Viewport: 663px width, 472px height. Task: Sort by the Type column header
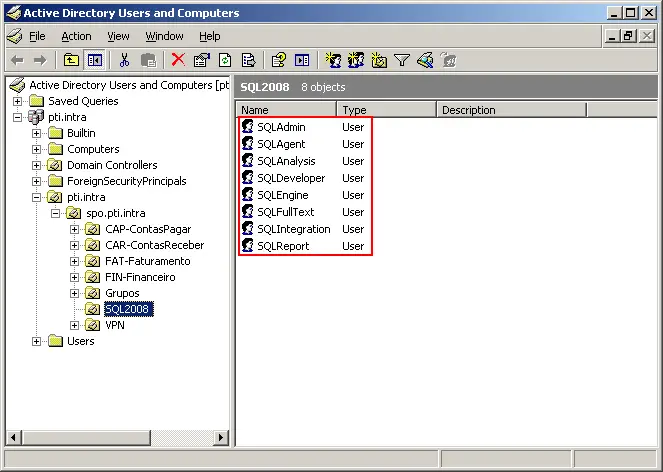click(x=386, y=110)
